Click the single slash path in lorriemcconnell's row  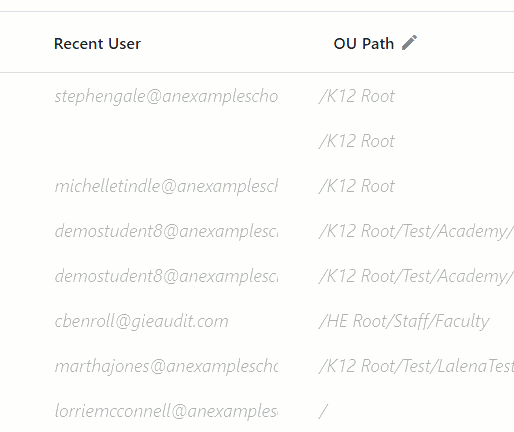coord(323,411)
